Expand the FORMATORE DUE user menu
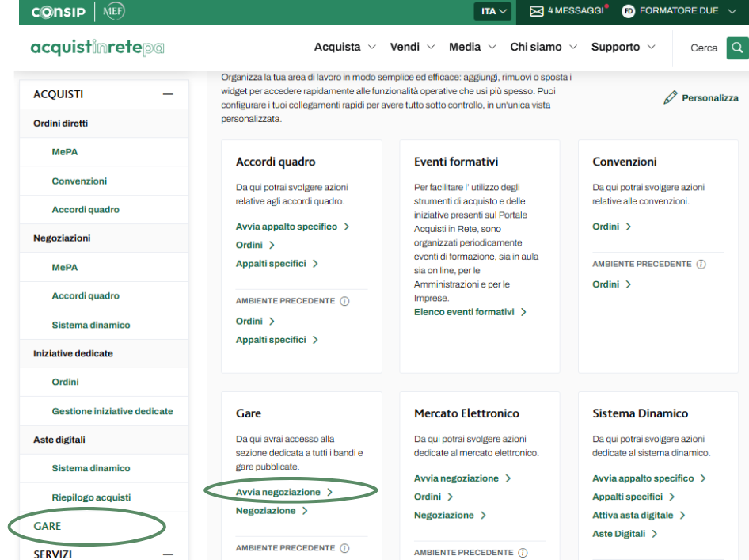749x560 pixels. (731, 11)
